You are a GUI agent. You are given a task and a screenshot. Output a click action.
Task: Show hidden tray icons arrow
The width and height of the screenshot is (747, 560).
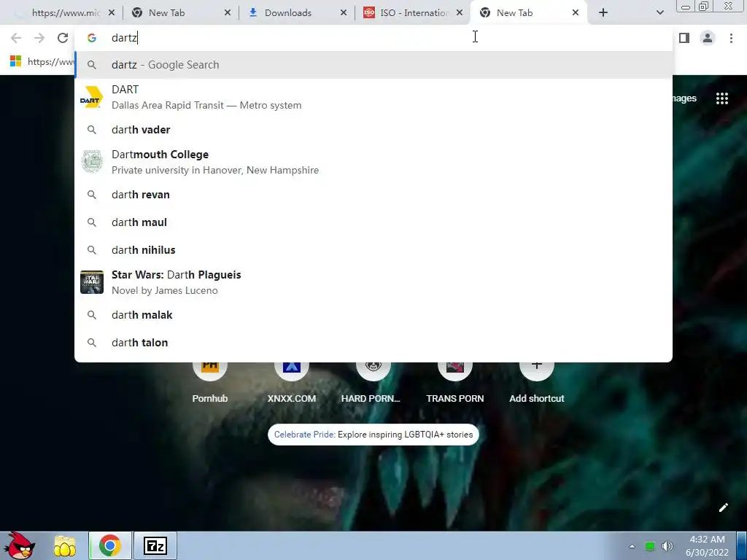coord(632,546)
